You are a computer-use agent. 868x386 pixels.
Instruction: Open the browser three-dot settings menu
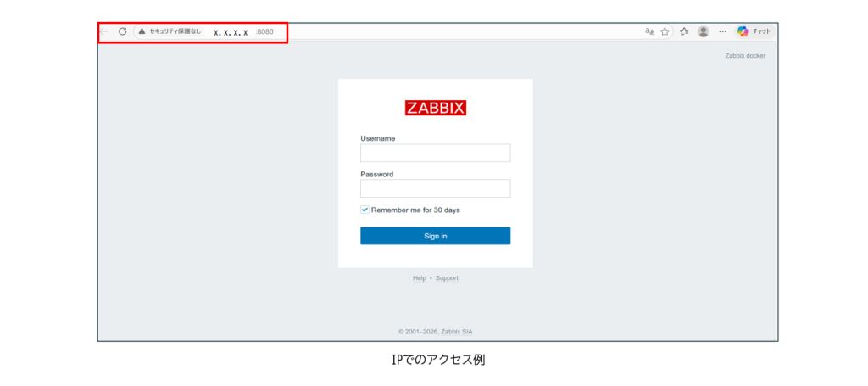tap(722, 31)
